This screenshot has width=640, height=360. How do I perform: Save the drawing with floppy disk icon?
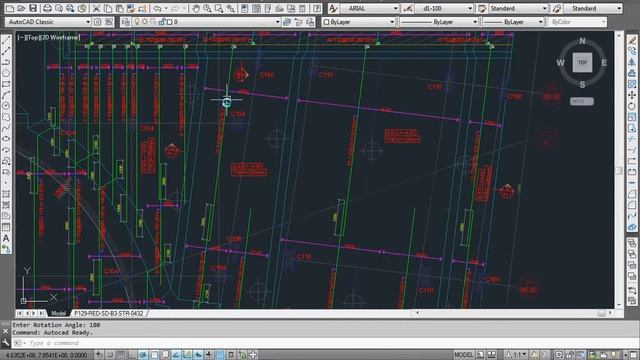(33, 8)
